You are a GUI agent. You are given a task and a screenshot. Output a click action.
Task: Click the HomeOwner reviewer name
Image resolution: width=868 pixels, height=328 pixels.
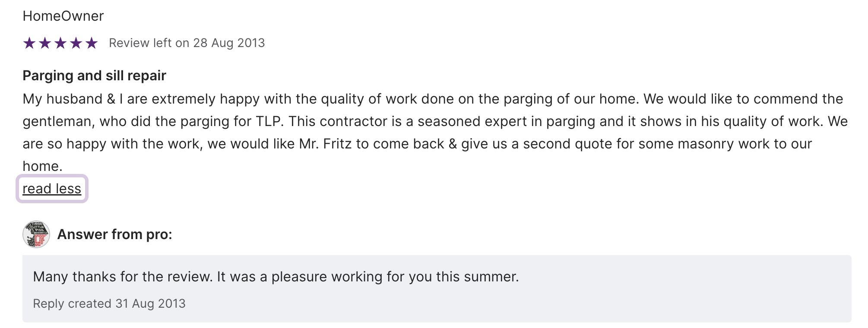click(63, 16)
